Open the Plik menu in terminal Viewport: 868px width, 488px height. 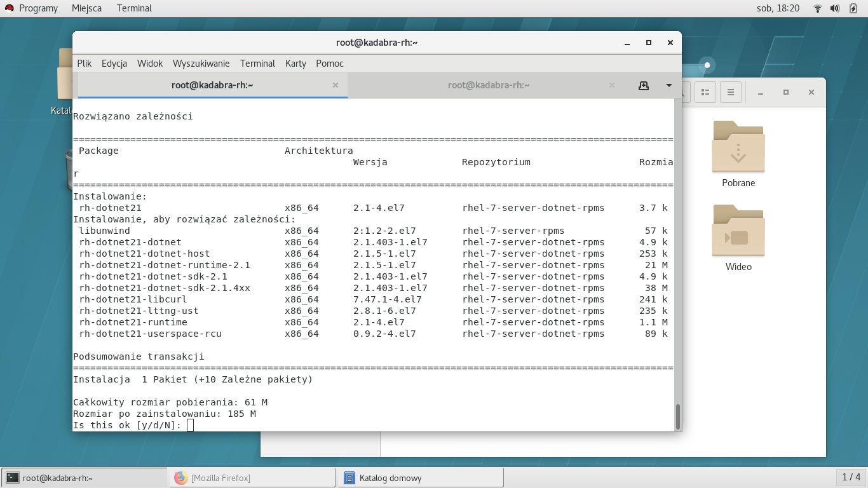(x=85, y=64)
